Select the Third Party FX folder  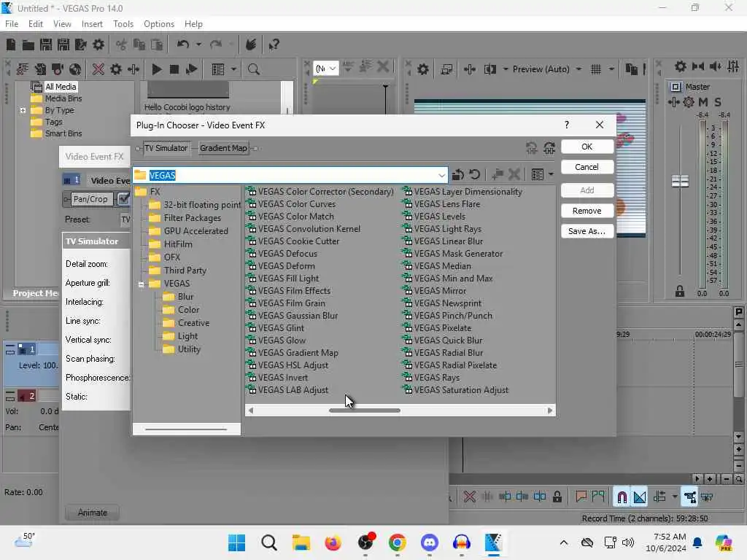tap(178, 271)
